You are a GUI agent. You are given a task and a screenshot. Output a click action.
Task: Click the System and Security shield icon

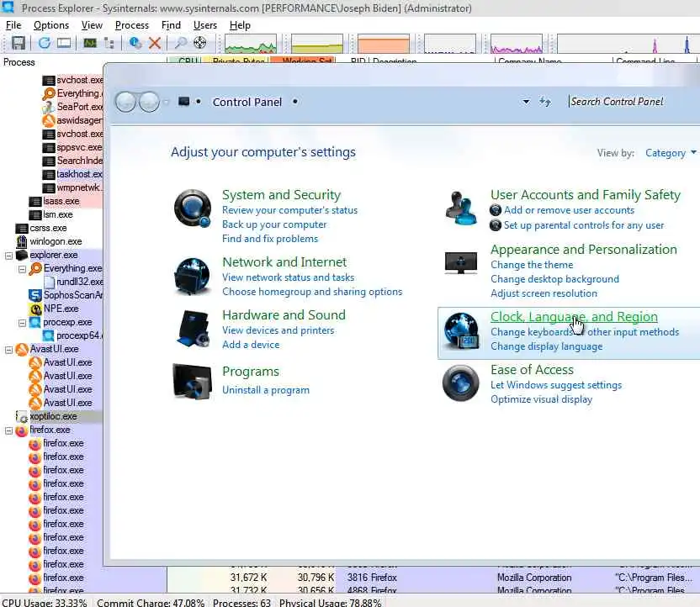tap(193, 208)
